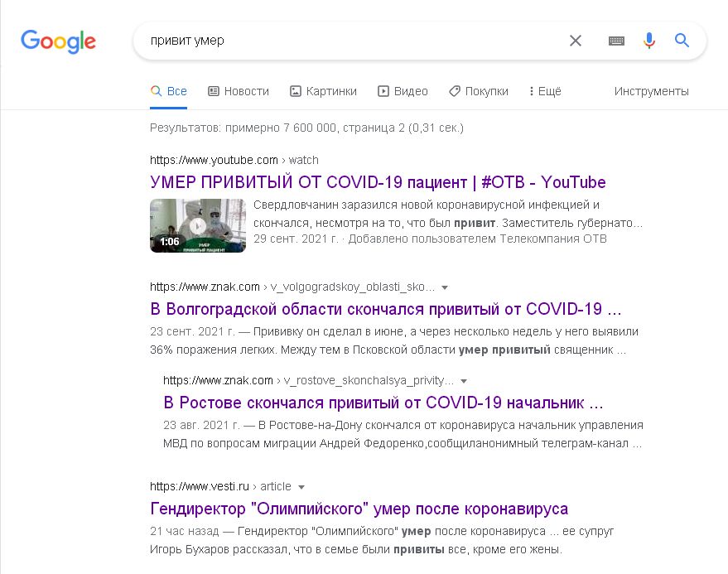Clear the search query with the X icon
728x574 pixels.
(x=576, y=41)
